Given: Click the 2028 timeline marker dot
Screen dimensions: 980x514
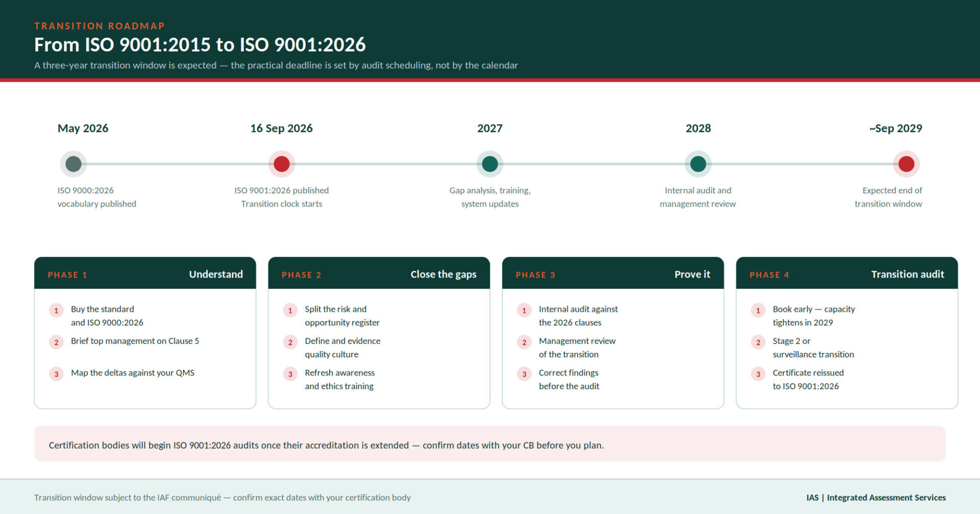Looking at the screenshot, I should (x=698, y=164).
